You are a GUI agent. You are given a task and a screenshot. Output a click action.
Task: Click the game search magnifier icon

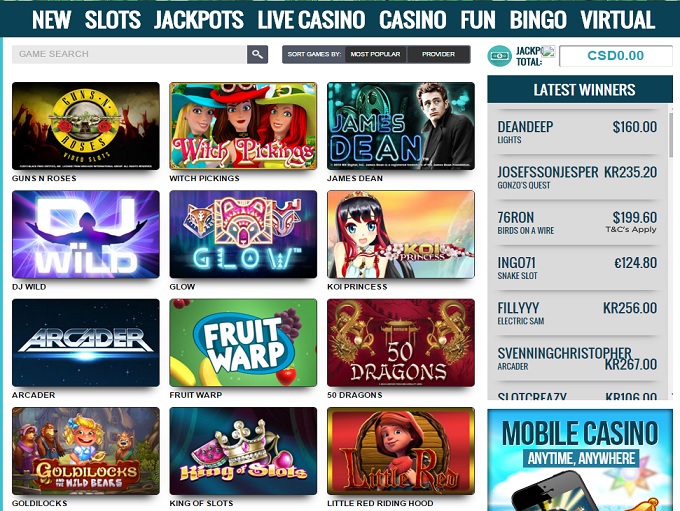pyautogui.click(x=257, y=54)
